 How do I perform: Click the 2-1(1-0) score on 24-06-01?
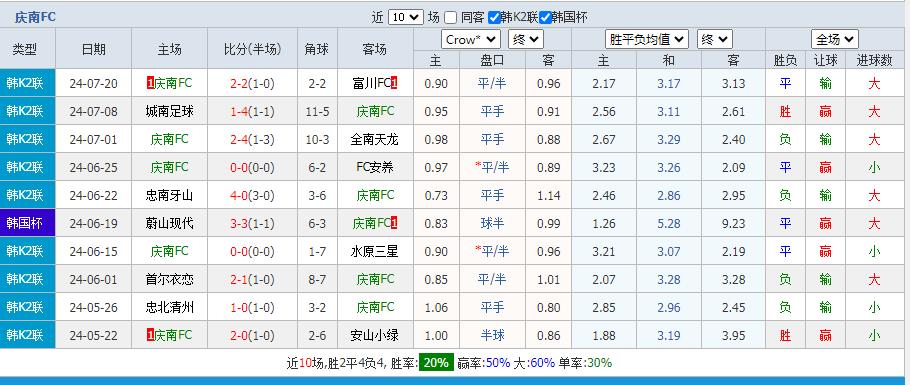(252, 279)
